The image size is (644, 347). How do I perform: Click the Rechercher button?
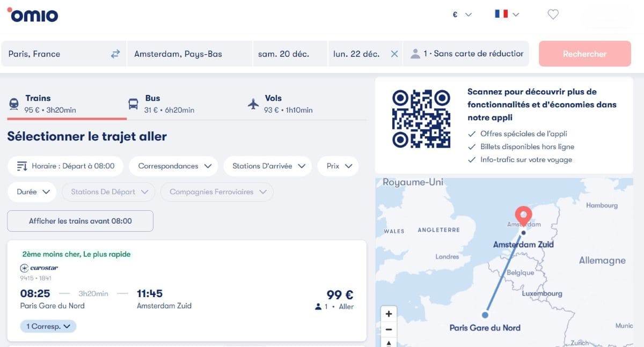pos(584,54)
